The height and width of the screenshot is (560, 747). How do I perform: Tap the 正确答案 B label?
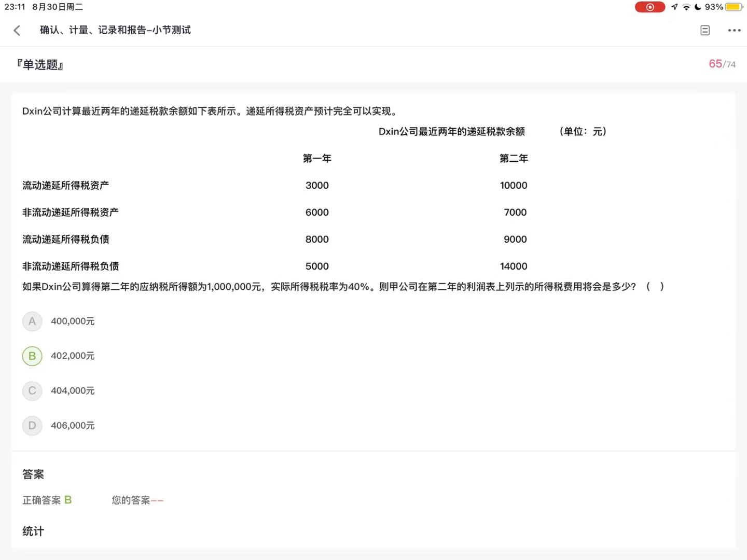click(47, 500)
